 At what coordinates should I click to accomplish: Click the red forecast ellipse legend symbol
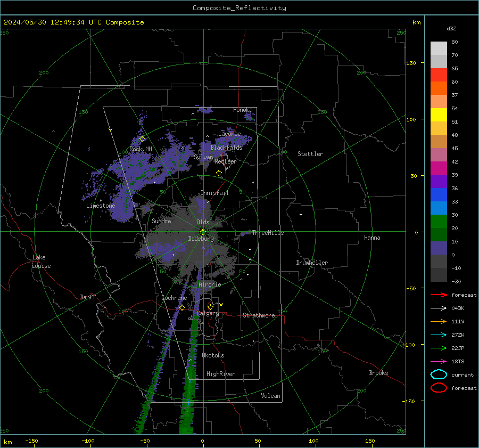[x=439, y=388]
